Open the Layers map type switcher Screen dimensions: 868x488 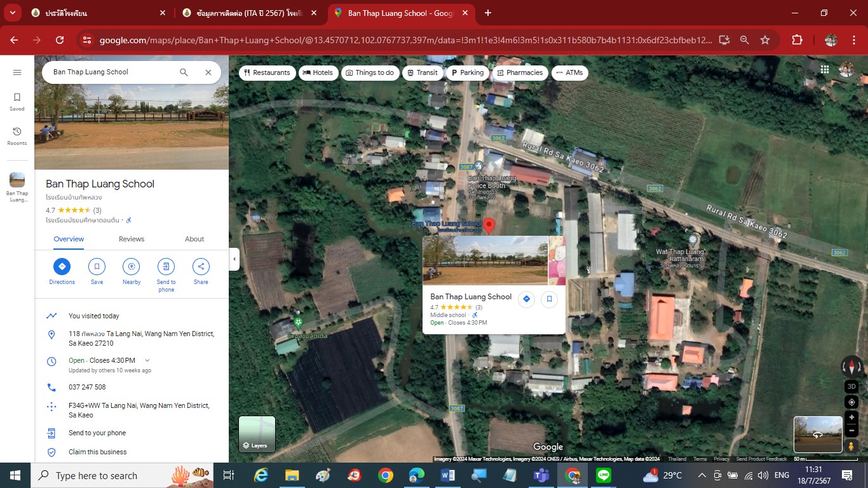257,433
